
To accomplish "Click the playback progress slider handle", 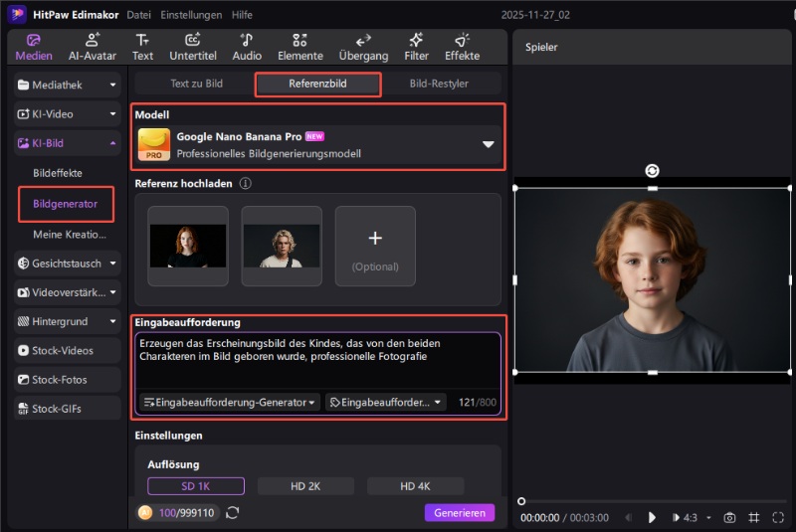I will [x=521, y=502].
